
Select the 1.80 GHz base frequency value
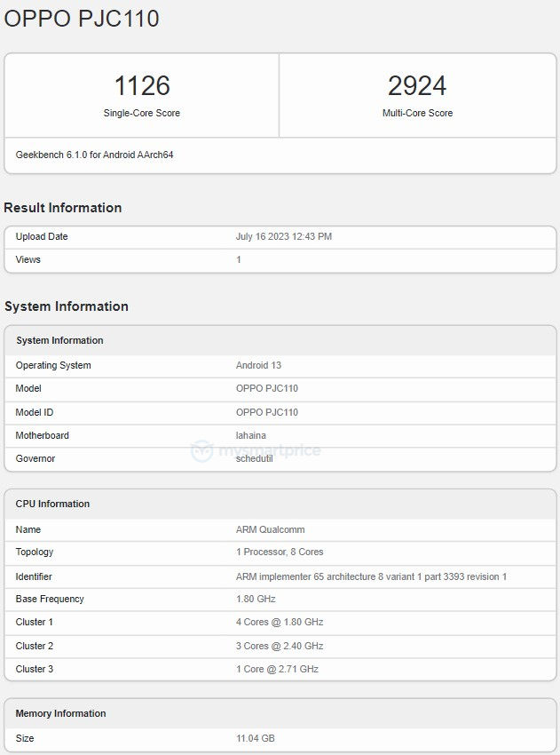pos(256,599)
